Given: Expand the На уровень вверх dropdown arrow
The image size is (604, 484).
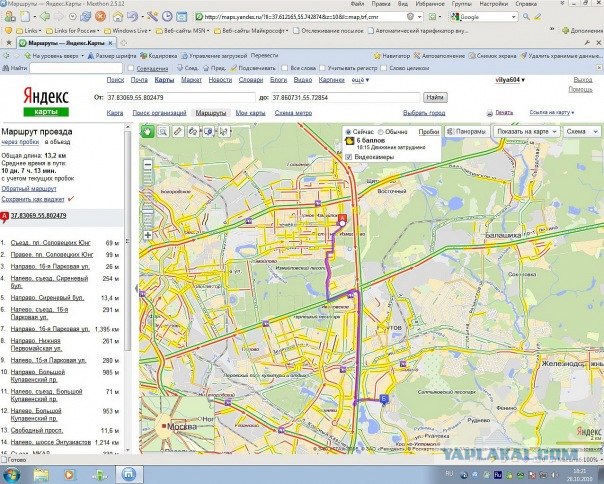Looking at the screenshot, I should [82, 56].
